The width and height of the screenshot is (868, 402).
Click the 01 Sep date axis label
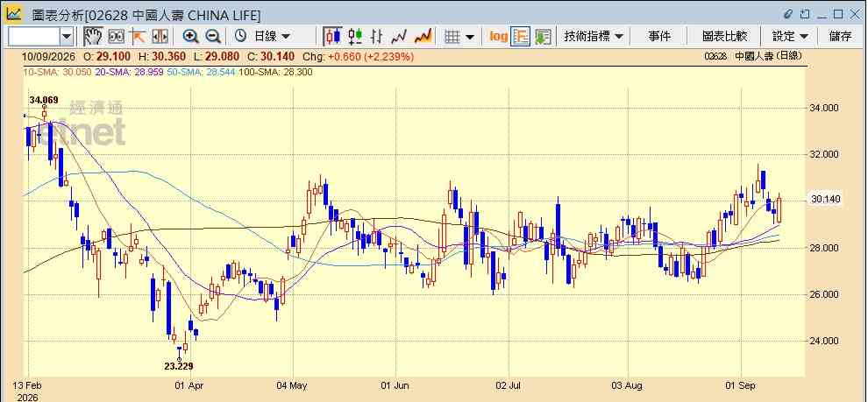point(741,384)
